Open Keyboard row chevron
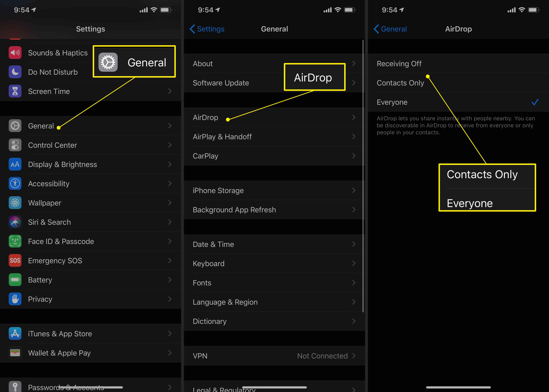Viewport: 549px width, 392px height. click(354, 263)
